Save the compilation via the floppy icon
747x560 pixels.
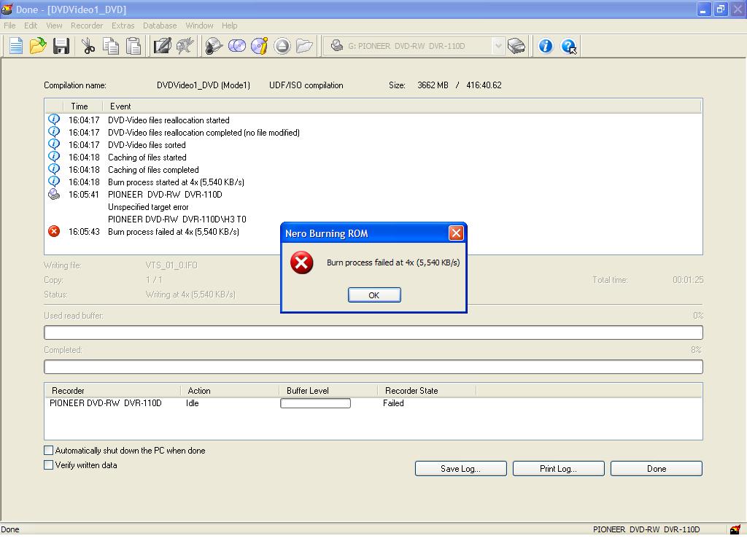(x=61, y=46)
